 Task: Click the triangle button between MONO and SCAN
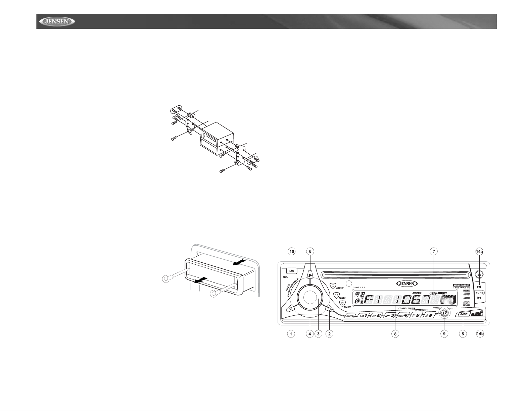[x=336, y=295]
